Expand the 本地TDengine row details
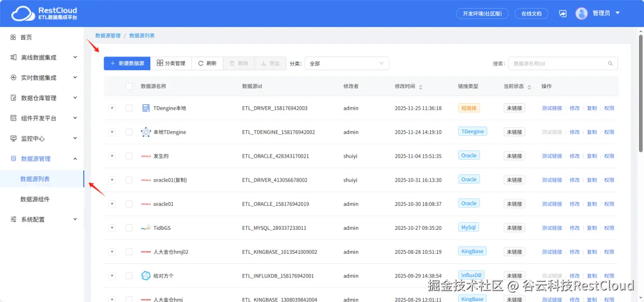Image resolution: width=644 pixels, height=302 pixels. 112,132
